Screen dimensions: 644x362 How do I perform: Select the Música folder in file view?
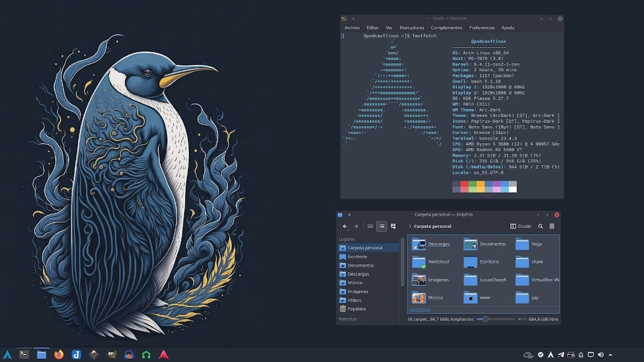(428, 297)
